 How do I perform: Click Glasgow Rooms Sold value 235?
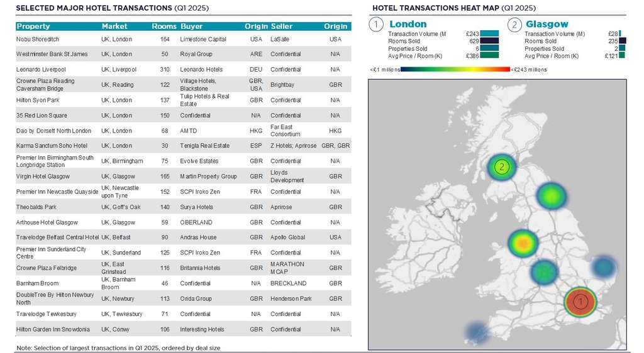(x=613, y=41)
